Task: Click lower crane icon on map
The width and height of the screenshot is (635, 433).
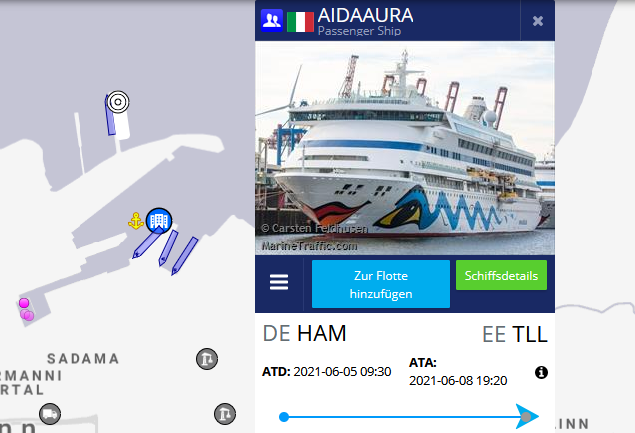Action: pyautogui.click(x=225, y=414)
